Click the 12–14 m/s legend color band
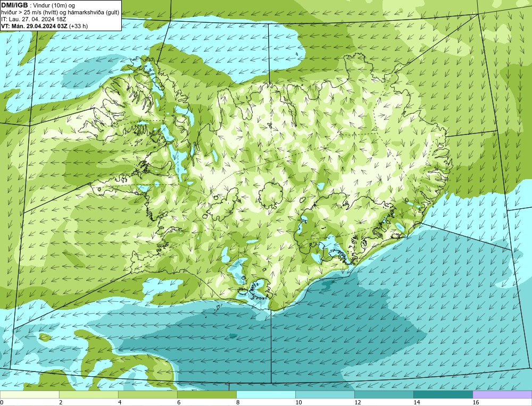 point(384,394)
